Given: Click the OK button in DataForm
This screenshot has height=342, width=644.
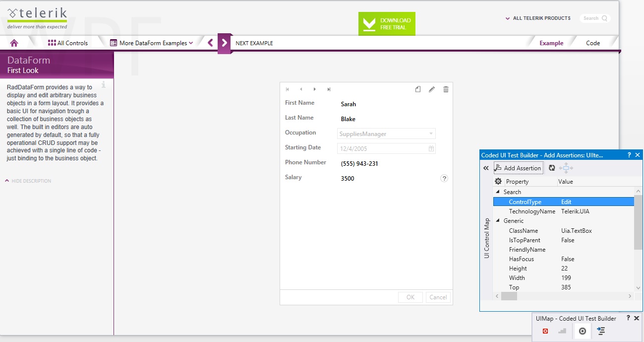Looking at the screenshot, I should pyautogui.click(x=410, y=297).
